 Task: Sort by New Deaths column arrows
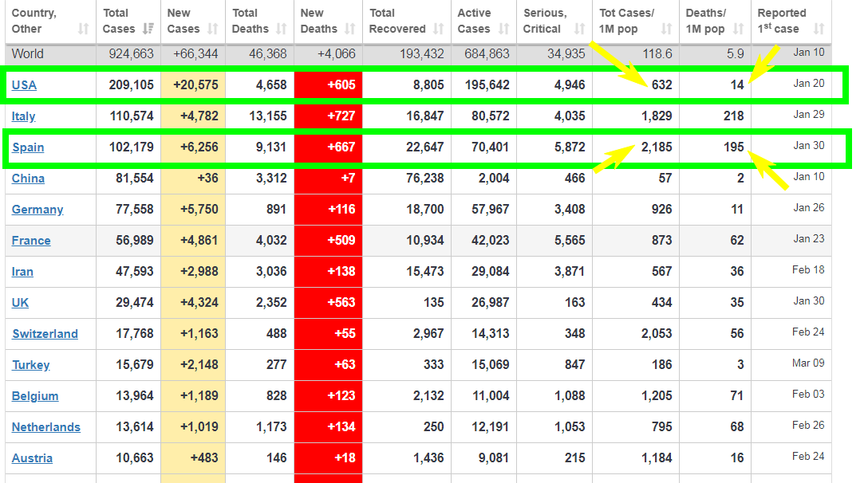[x=350, y=29]
